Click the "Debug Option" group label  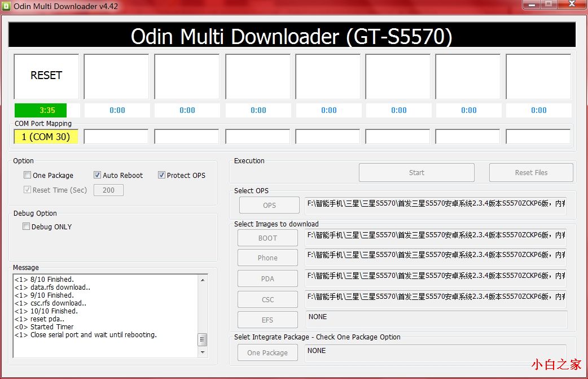click(x=35, y=213)
